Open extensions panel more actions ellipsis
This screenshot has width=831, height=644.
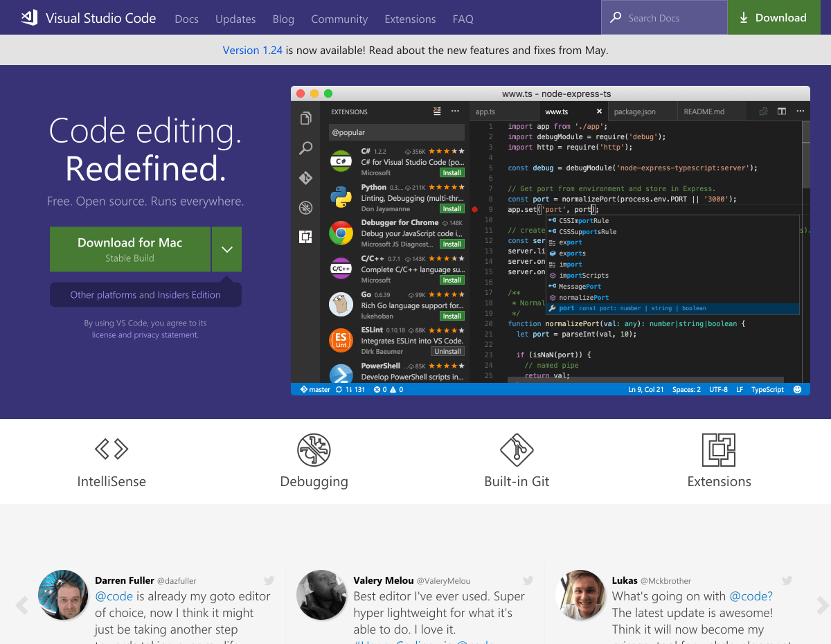455,111
